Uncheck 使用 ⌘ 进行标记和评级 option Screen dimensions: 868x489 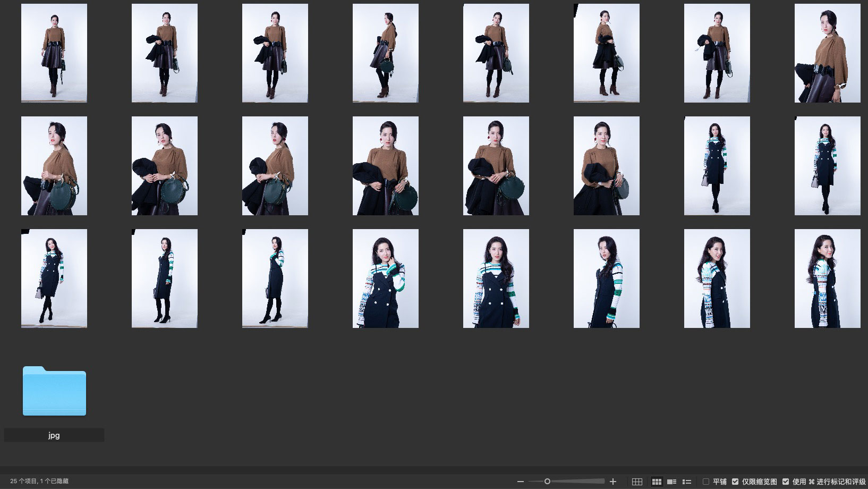click(786, 482)
